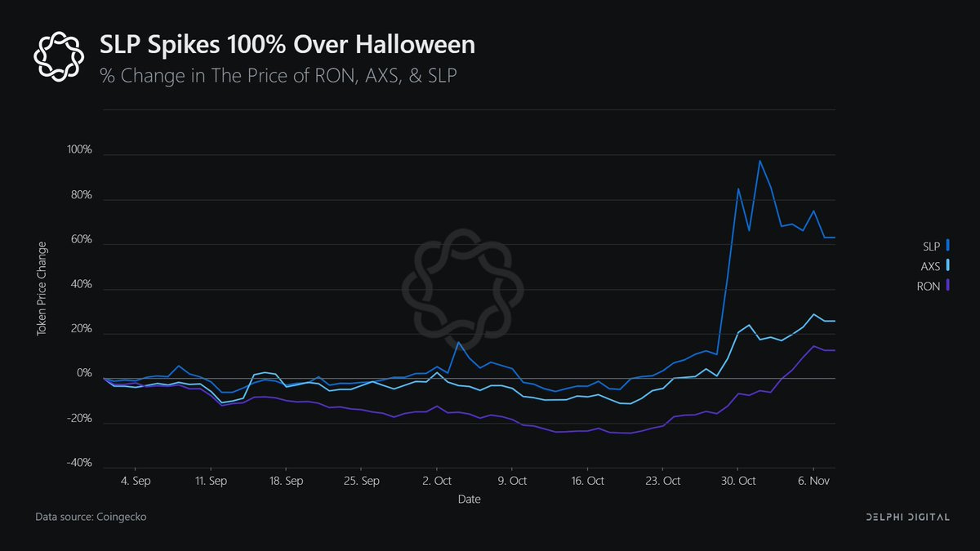Click the '30. Oct' x-axis tick label
The height and width of the screenshot is (551, 980).
click(737, 481)
